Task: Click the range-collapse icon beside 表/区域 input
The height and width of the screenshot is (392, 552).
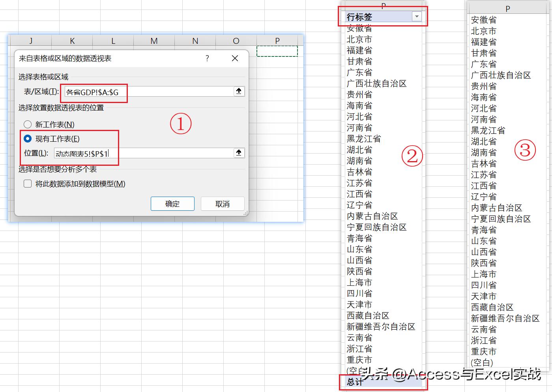Action: click(239, 91)
